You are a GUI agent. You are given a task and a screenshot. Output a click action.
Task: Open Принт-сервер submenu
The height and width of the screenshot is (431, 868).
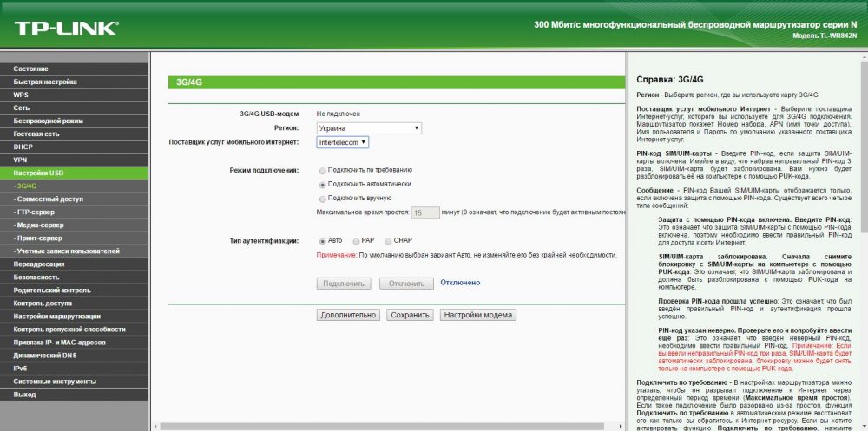point(74,238)
